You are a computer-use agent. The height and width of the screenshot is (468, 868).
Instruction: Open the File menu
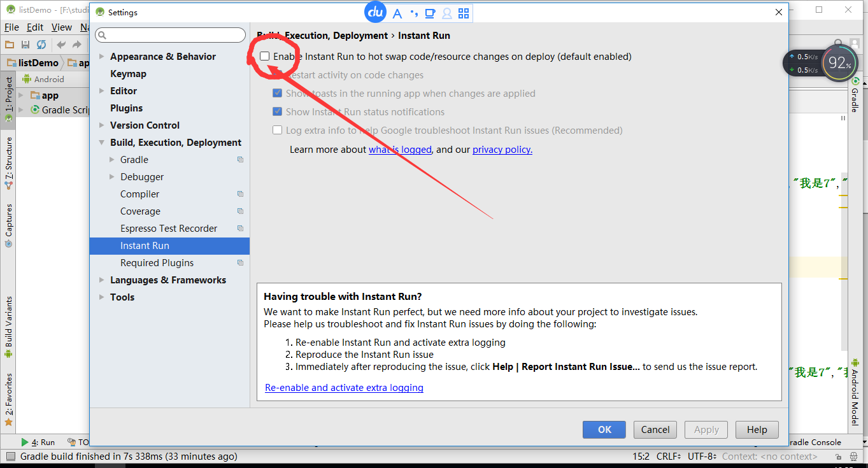(11, 27)
